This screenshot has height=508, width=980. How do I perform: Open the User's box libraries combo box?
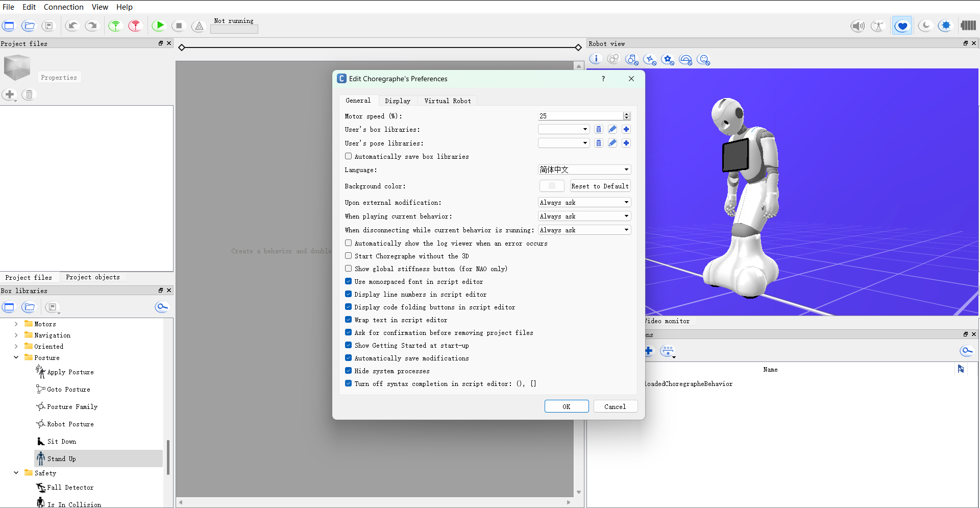[564, 129]
